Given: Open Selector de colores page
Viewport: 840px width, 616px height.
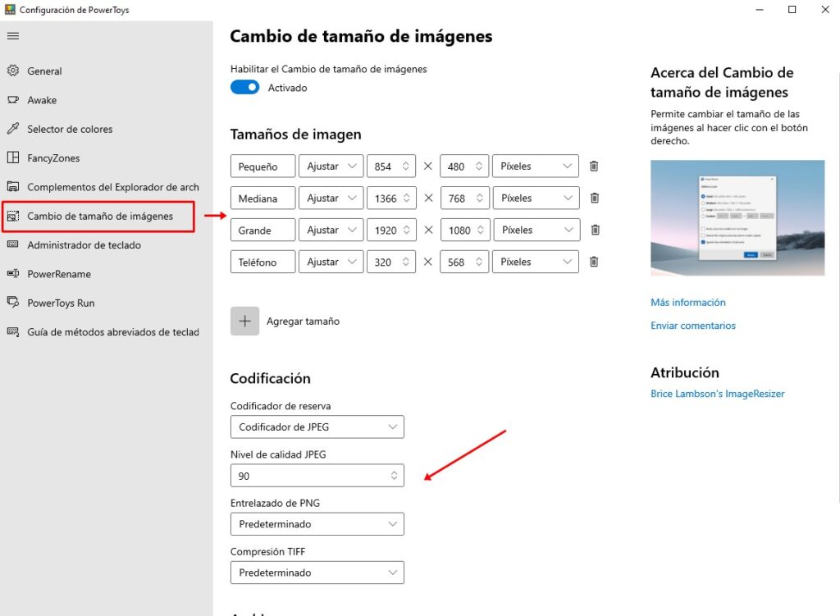Looking at the screenshot, I should click(70, 129).
